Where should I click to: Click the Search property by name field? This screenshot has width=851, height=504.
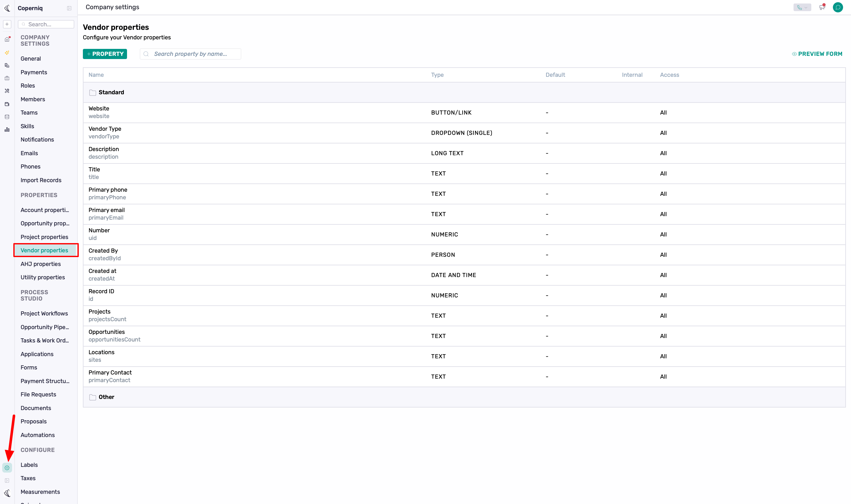click(191, 54)
